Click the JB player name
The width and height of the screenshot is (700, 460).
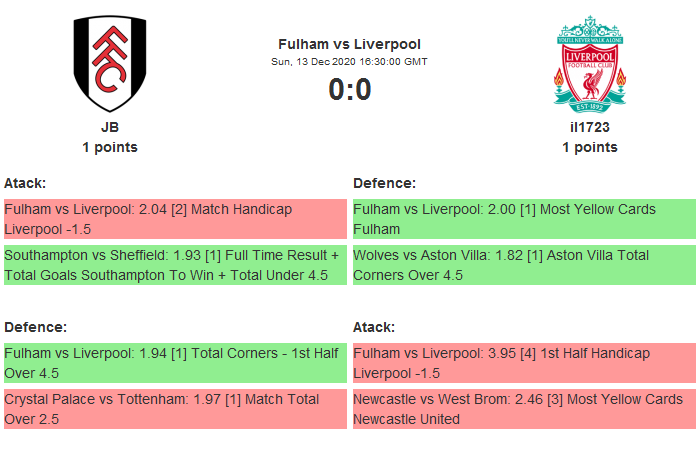coord(110,127)
